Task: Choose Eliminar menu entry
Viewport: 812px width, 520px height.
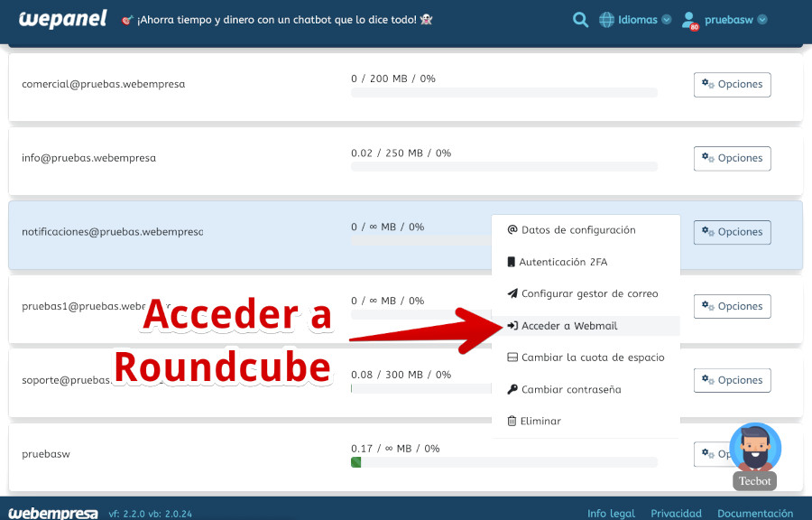Action: point(586,421)
